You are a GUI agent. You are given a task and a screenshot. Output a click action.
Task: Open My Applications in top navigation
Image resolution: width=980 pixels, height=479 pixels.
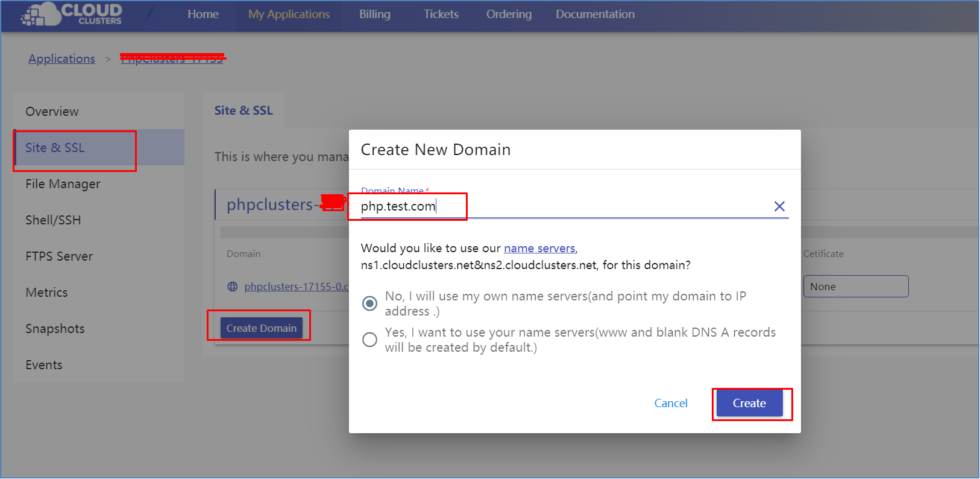point(289,14)
